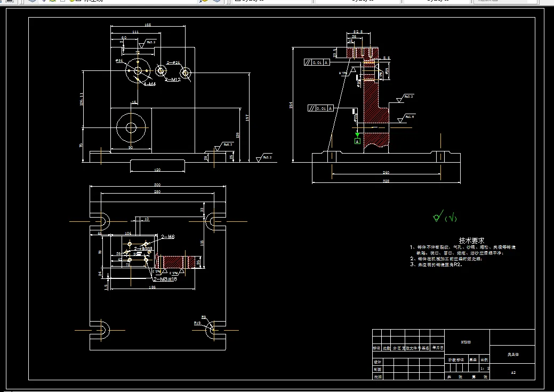
Task: Click the 197 height dimension
Action: [x=247, y=118]
